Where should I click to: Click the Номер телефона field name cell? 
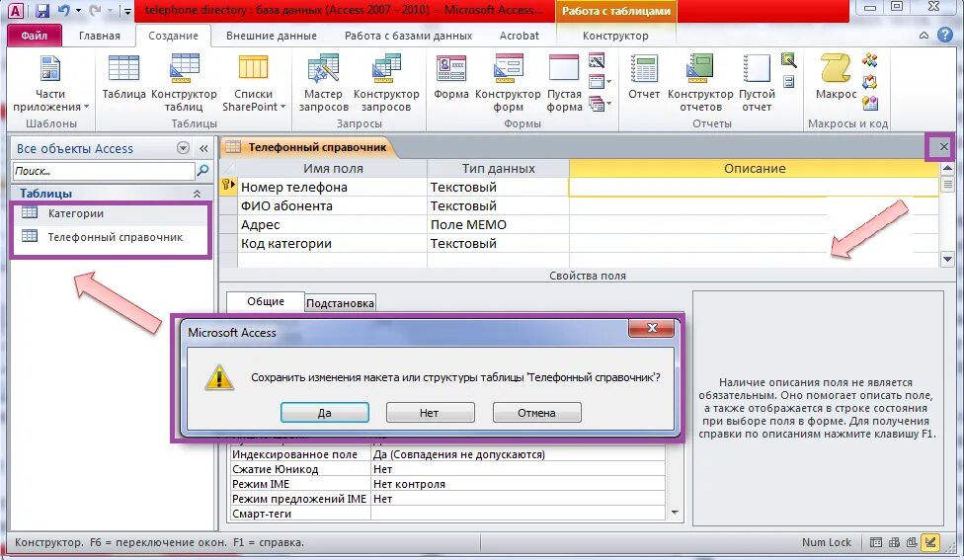[332, 187]
